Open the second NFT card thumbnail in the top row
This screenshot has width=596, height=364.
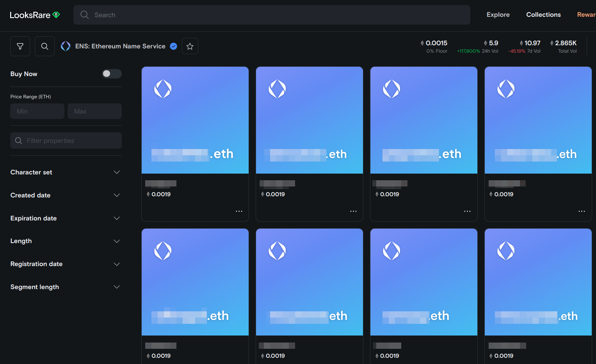click(309, 120)
